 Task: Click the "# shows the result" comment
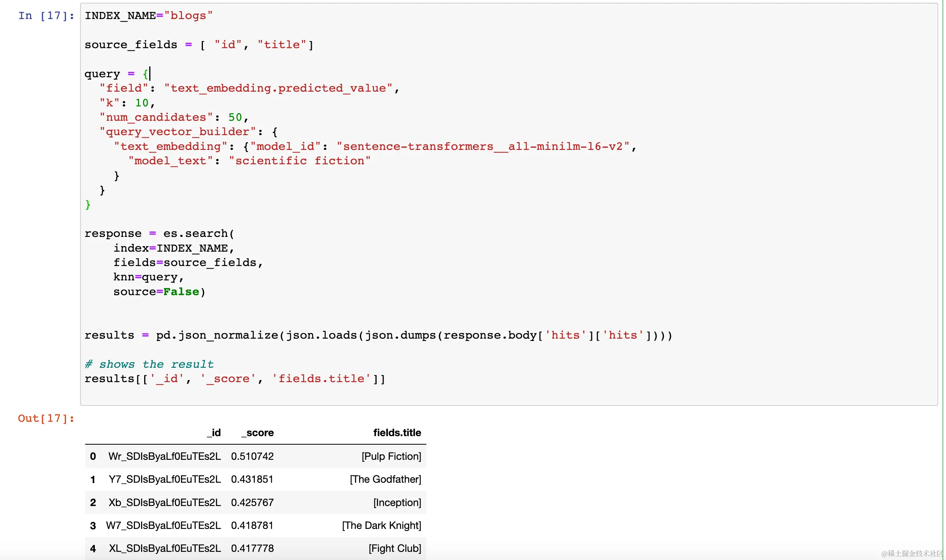point(149,364)
